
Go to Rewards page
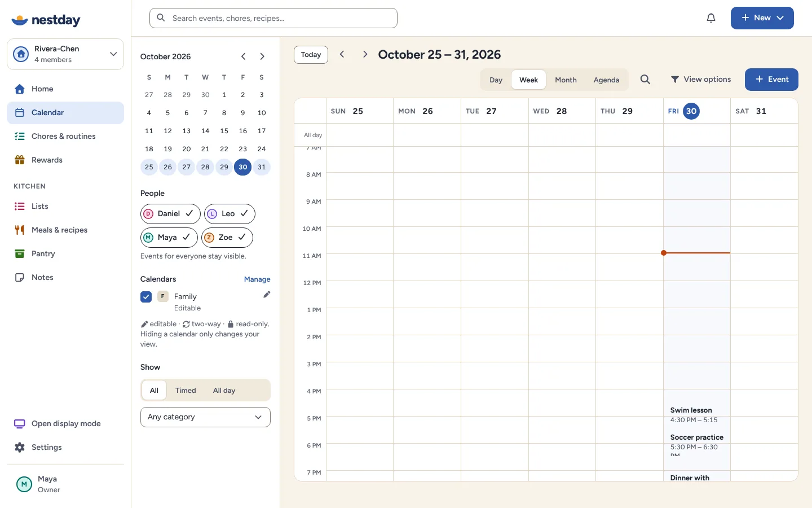click(65, 160)
